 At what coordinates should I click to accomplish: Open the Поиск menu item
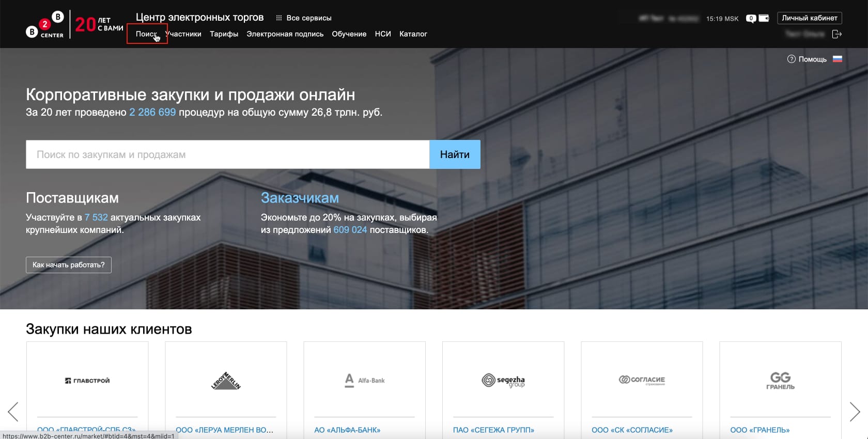[x=146, y=34]
